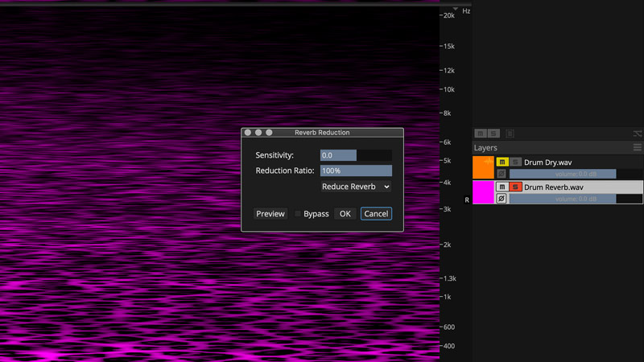Click the 20k frequency axis label

(449, 15)
